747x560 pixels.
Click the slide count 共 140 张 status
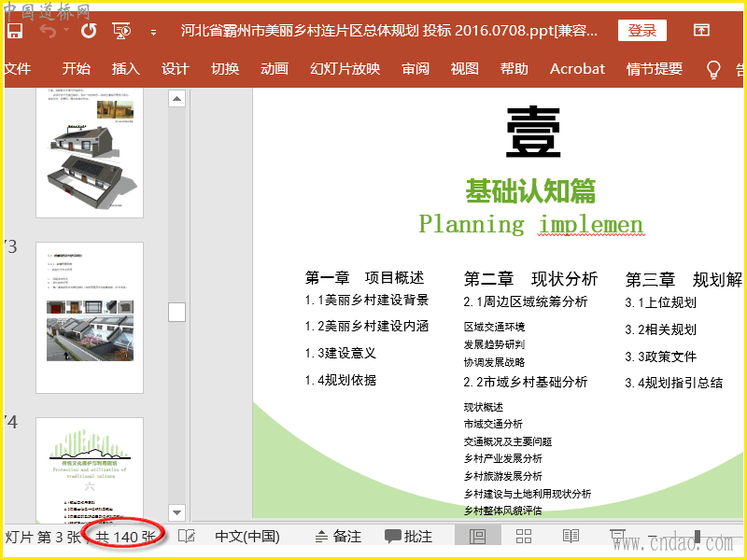(125, 538)
